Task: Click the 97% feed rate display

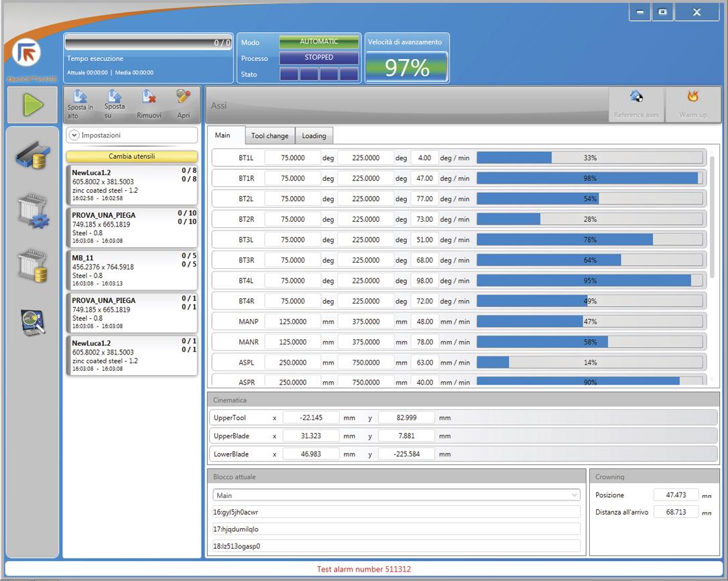Action: pos(406,67)
